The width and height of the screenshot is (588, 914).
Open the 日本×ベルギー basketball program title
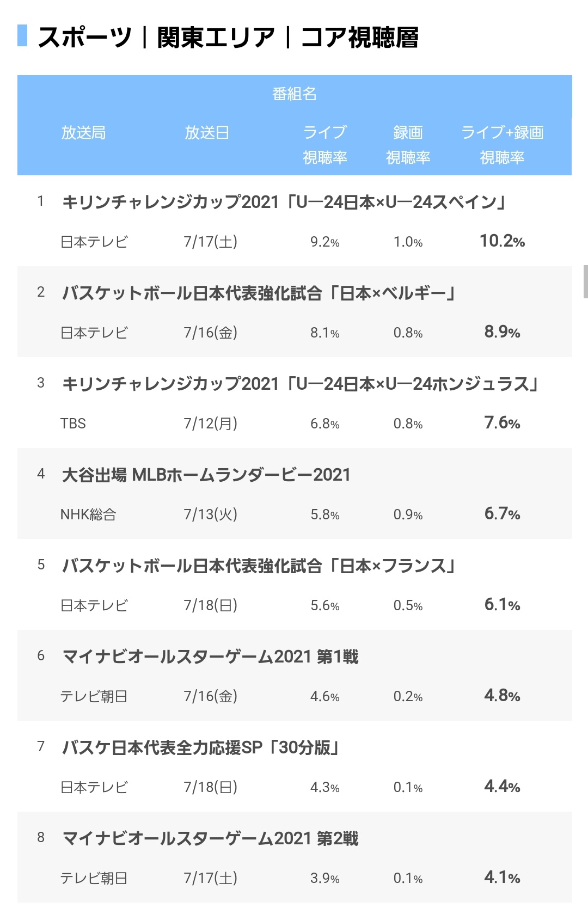(x=259, y=293)
